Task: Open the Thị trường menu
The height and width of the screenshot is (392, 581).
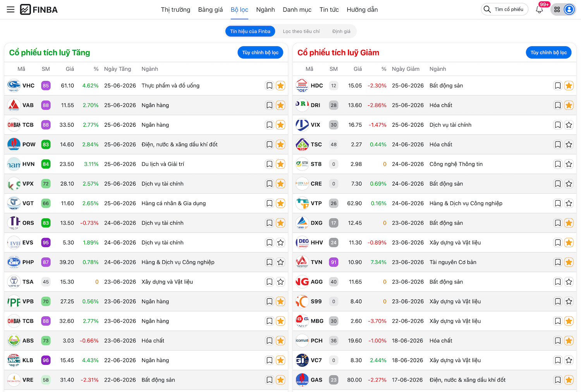Action: [x=175, y=10]
